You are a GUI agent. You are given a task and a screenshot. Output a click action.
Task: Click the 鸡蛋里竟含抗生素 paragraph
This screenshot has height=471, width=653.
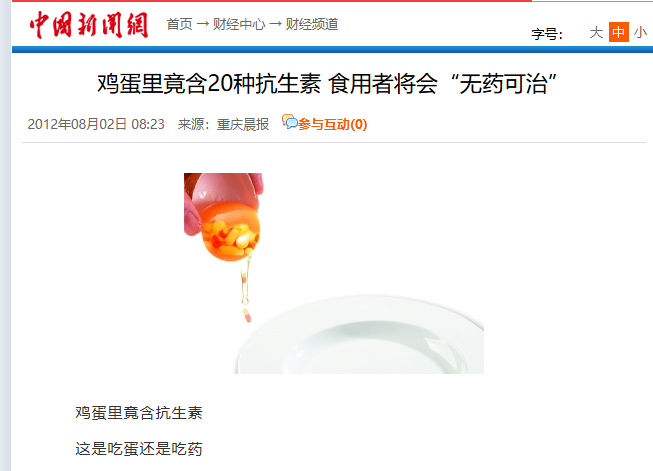[x=139, y=413]
